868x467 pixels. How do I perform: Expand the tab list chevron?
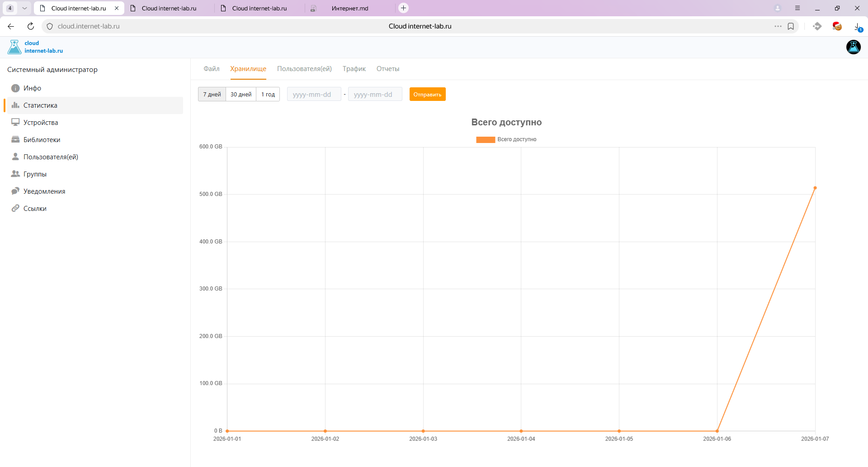[24, 8]
